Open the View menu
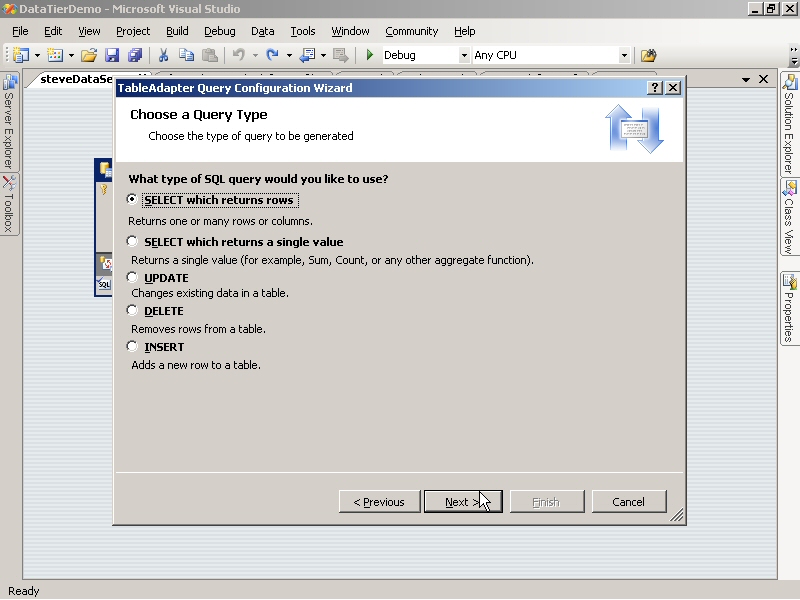800x600 pixels. (89, 31)
